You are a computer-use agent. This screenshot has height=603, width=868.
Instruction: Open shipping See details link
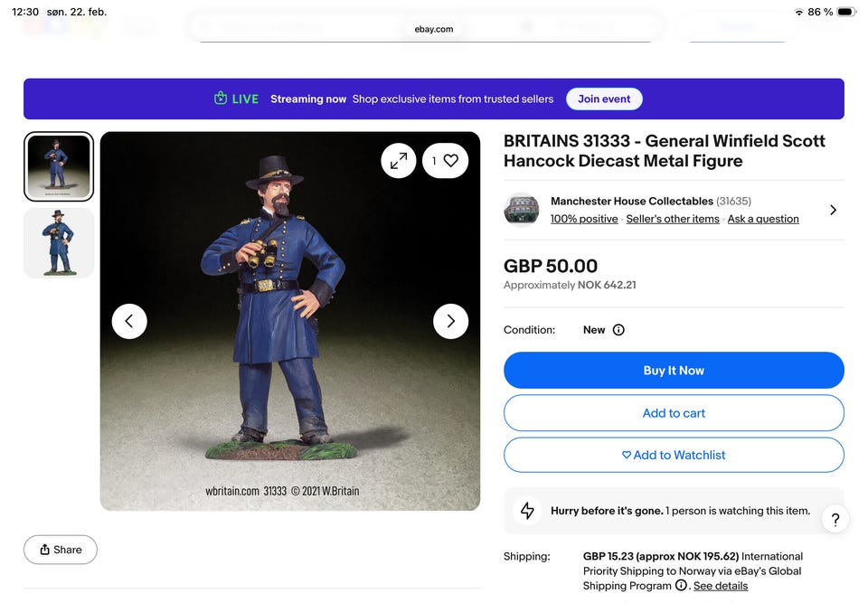point(721,586)
